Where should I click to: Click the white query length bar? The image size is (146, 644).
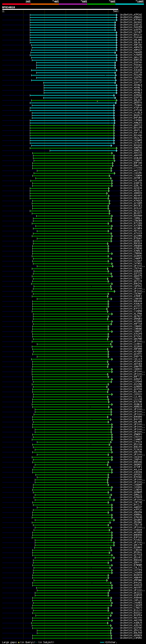[x=60, y=9]
